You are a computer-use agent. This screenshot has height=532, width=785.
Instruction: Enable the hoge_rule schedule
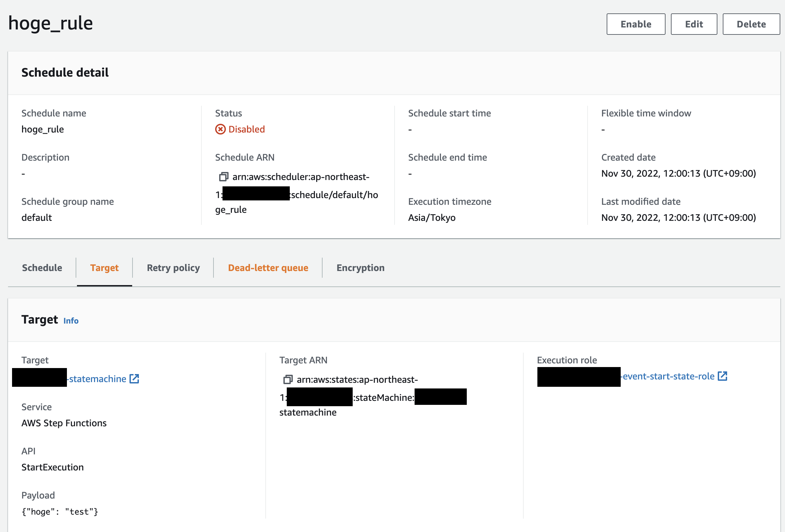pos(636,24)
